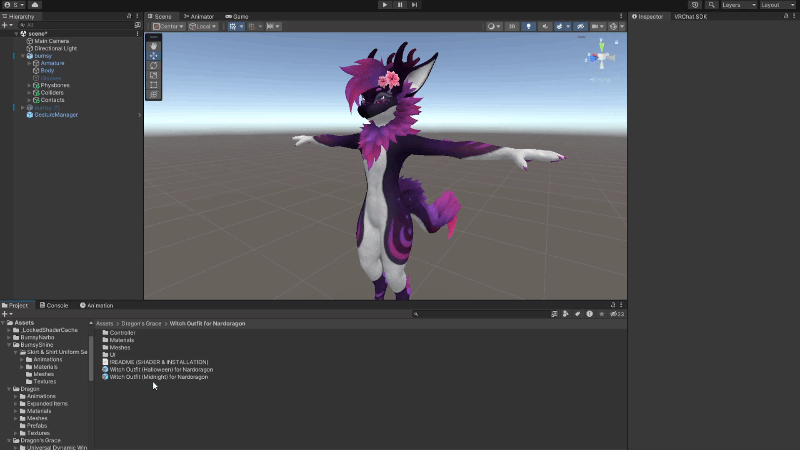Select the Move tool
This screenshot has height=450, width=800.
click(x=154, y=56)
